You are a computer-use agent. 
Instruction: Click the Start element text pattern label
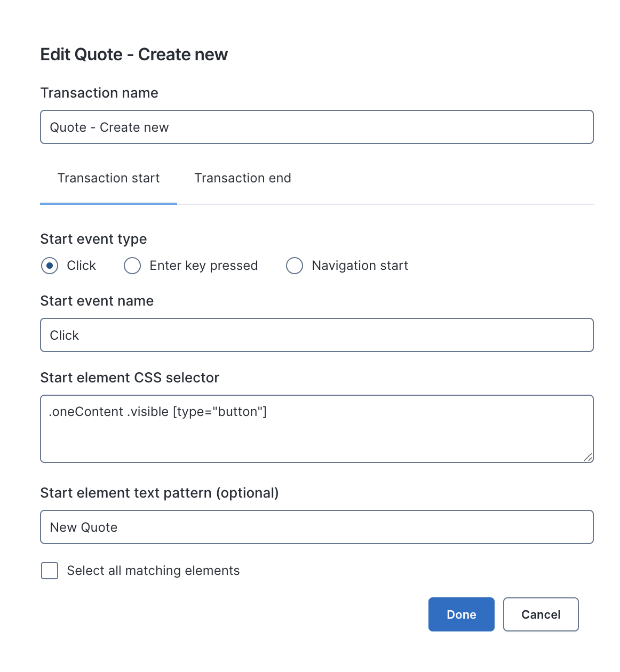click(159, 493)
